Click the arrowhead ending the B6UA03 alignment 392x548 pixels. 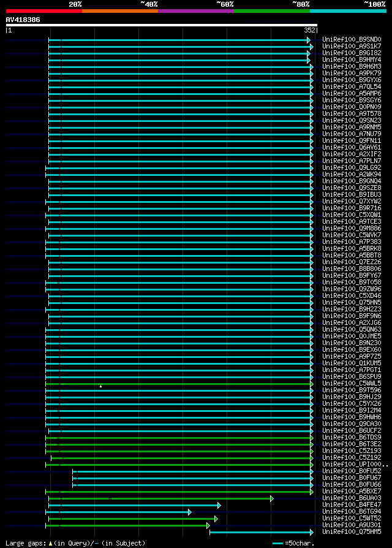click(272, 499)
